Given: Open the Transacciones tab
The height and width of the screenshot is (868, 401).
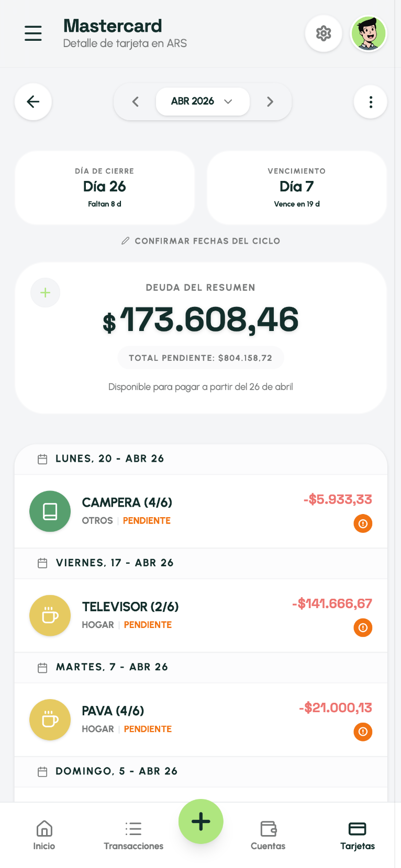Looking at the screenshot, I should (133, 835).
